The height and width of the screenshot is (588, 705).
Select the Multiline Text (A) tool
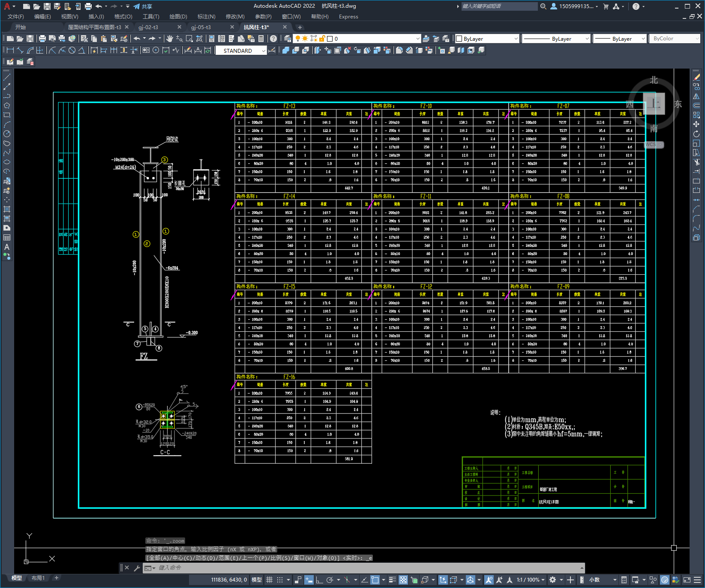(6, 247)
